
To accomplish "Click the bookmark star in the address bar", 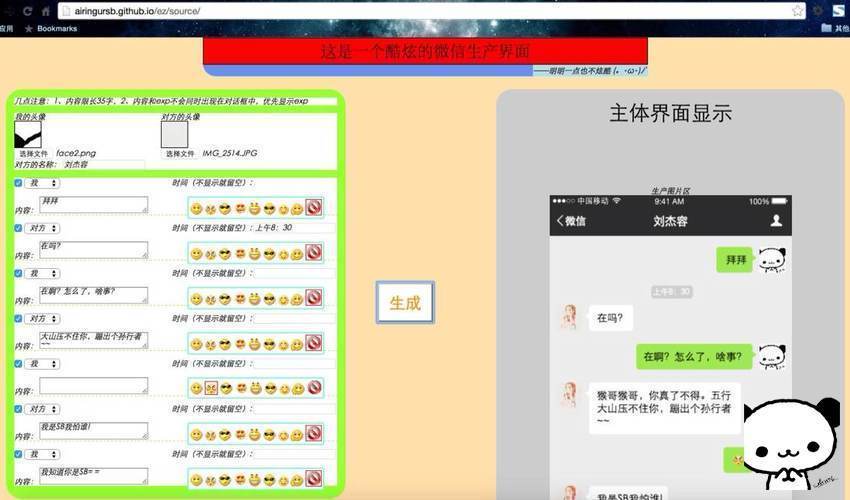I will pos(797,11).
